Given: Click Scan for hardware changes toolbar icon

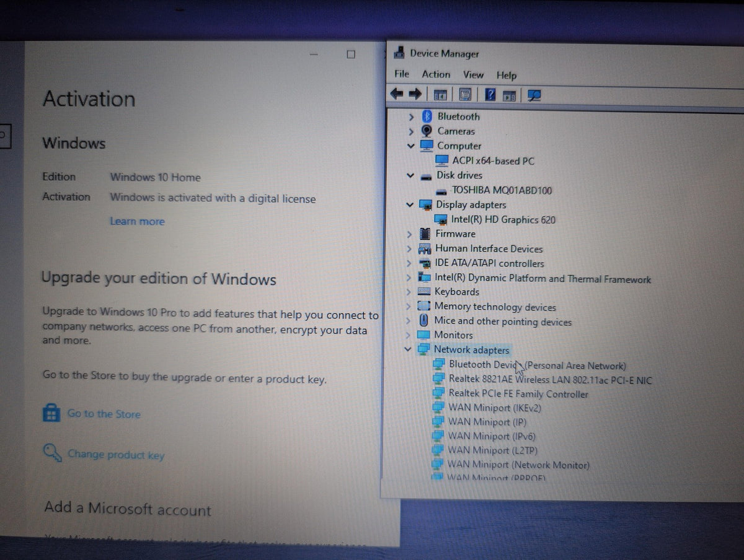Looking at the screenshot, I should [x=534, y=95].
